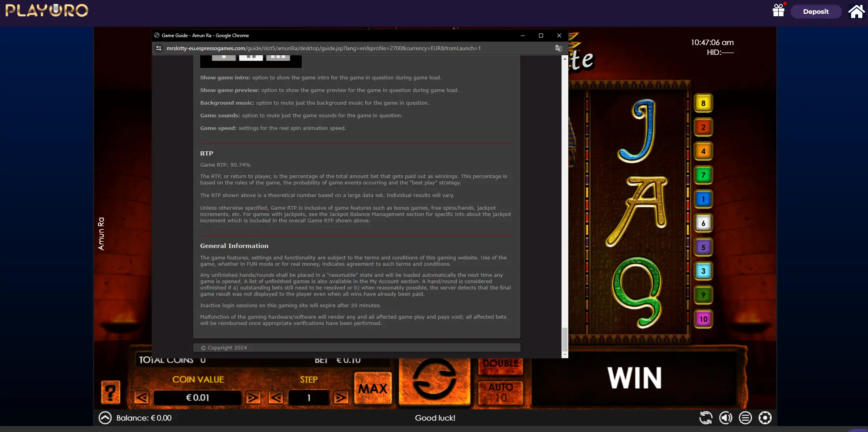Click the 'Game RTP: 90.74%' text
This screenshot has width=868, height=432.
[x=225, y=165]
